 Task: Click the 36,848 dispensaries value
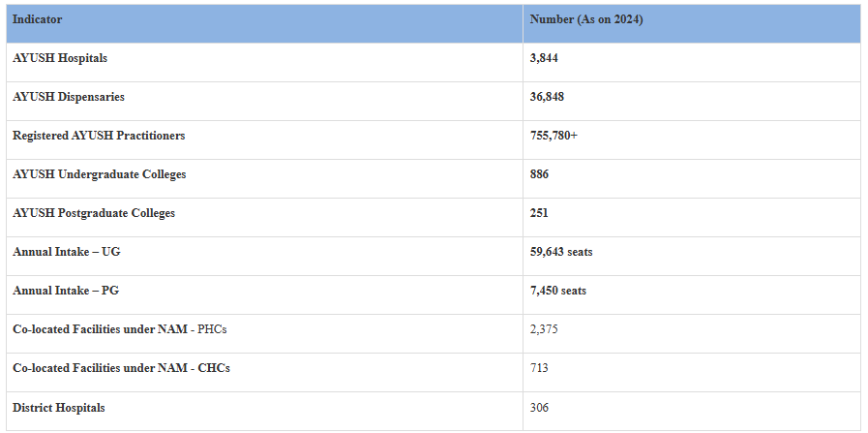(547, 97)
